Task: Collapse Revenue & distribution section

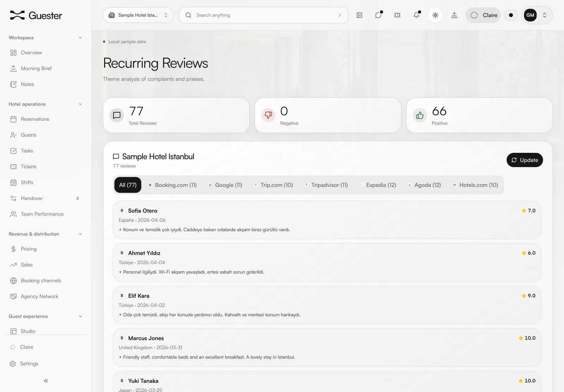Action: [x=46, y=234]
